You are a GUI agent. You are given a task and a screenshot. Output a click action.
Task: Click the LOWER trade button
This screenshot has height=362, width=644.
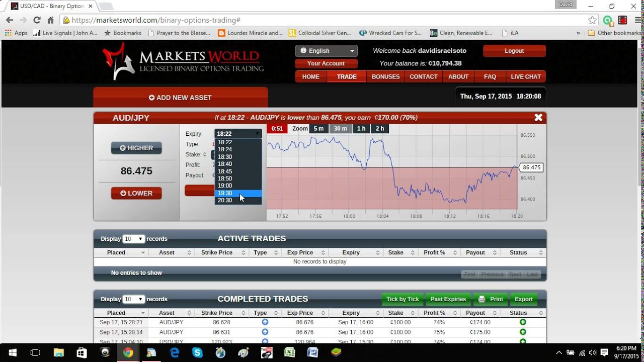[x=136, y=193]
